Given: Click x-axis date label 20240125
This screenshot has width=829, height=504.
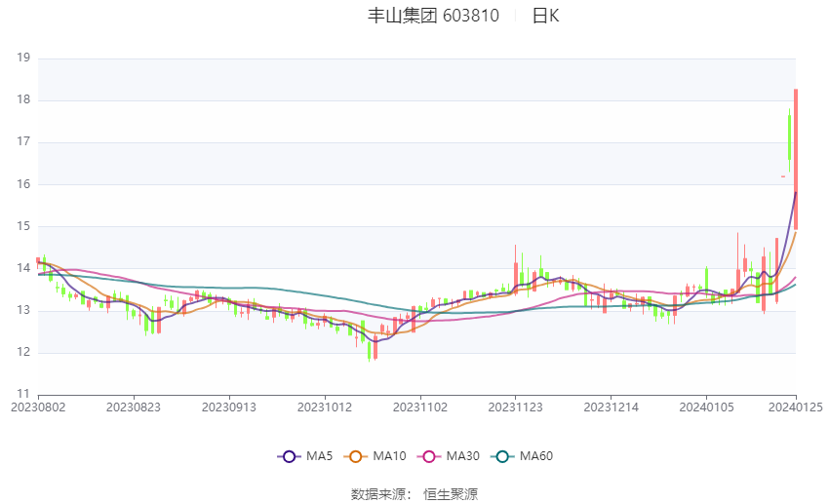Looking at the screenshot, I should (x=796, y=407).
